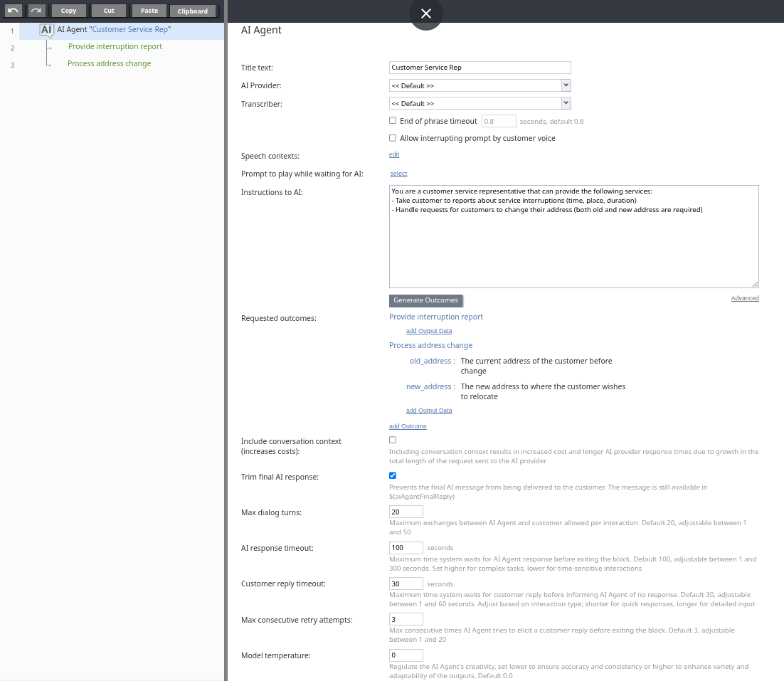Open the Transcriber dropdown
The image size is (784, 681).
pyautogui.click(x=480, y=104)
